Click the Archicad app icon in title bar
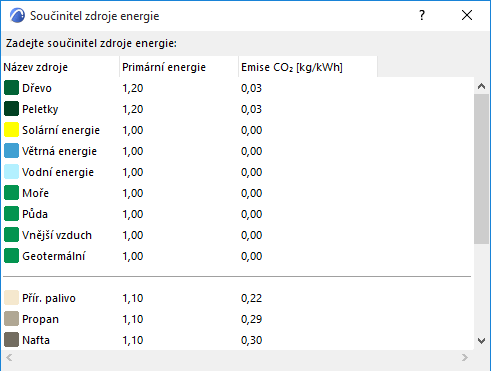The width and height of the screenshot is (491, 371). coord(17,16)
